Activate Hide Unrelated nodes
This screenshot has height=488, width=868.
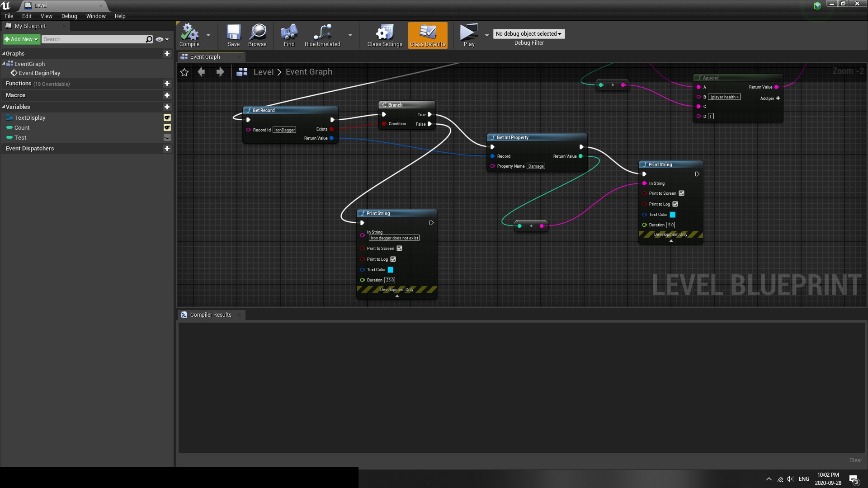[x=322, y=35]
